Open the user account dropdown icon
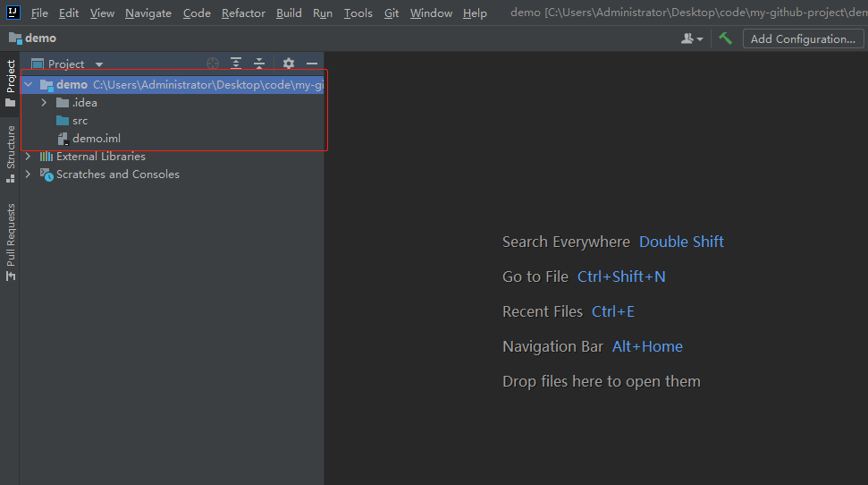Image resolution: width=868 pixels, height=485 pixels. click(692, 38)
